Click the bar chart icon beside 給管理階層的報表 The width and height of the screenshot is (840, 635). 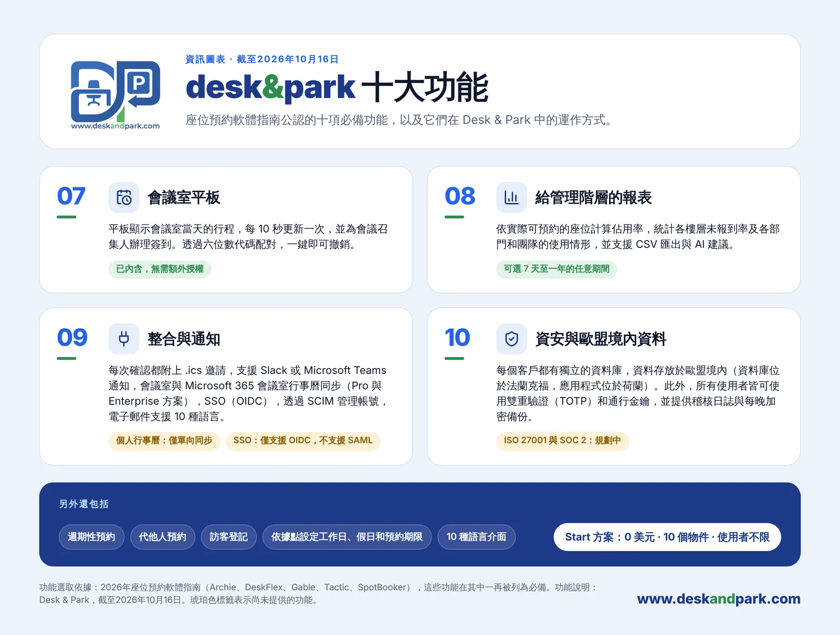point(511,197)
